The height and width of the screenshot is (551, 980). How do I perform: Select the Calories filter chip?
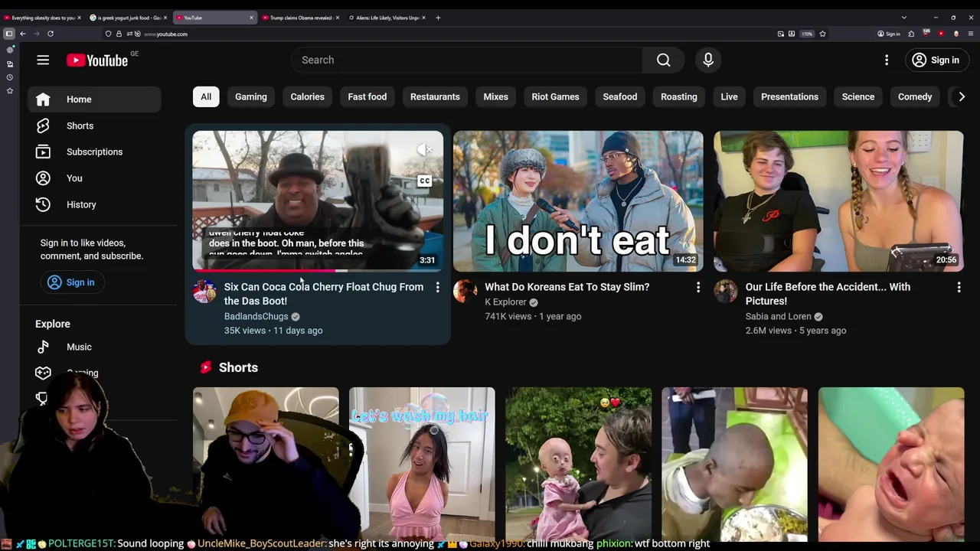coord(307,96)
